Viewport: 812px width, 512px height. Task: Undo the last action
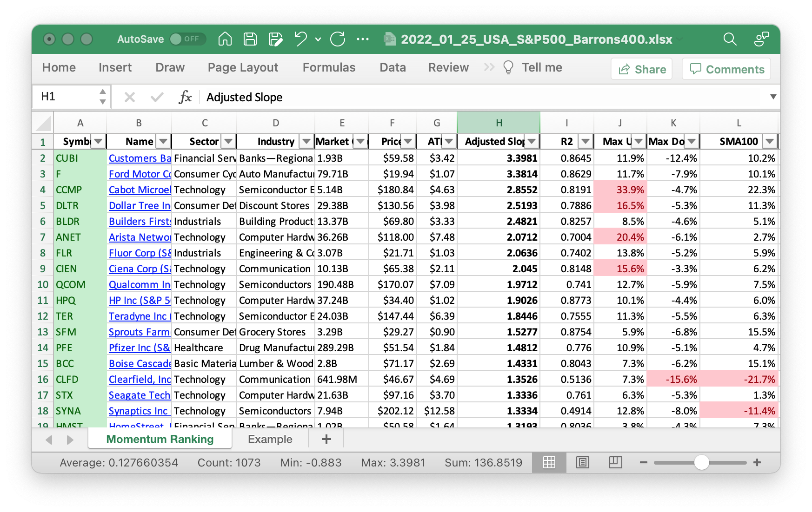(x=300, y=39)
